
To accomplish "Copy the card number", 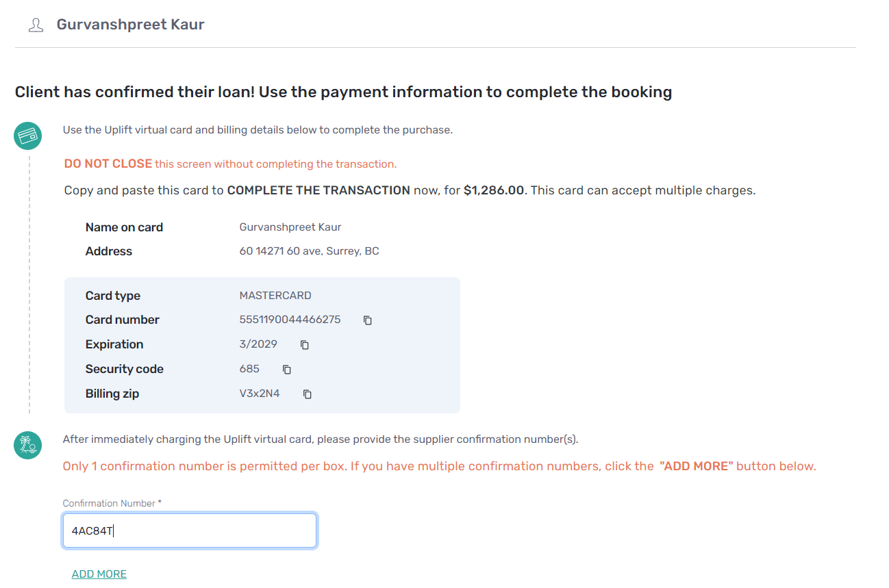I will click(368, 320).
